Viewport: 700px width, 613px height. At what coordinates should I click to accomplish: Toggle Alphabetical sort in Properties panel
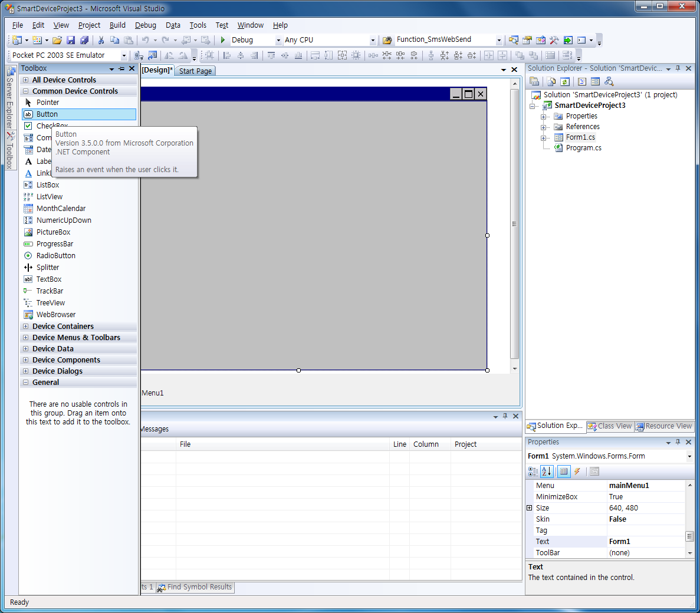coord(547,472)
